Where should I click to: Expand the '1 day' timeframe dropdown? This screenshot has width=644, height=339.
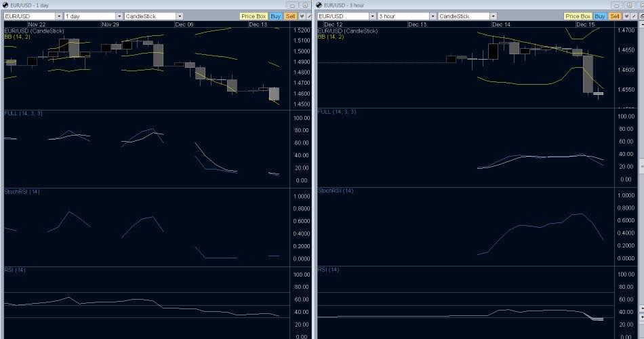coord(119,16)
